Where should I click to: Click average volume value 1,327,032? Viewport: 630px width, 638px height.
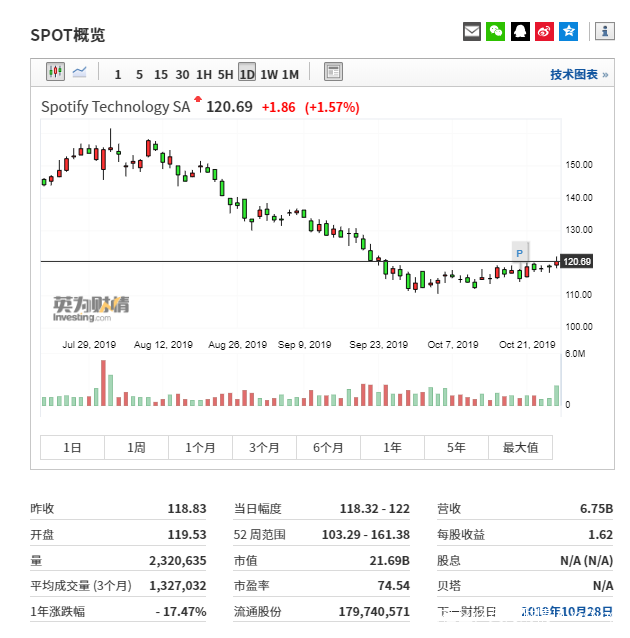click(x=178, y=586)
